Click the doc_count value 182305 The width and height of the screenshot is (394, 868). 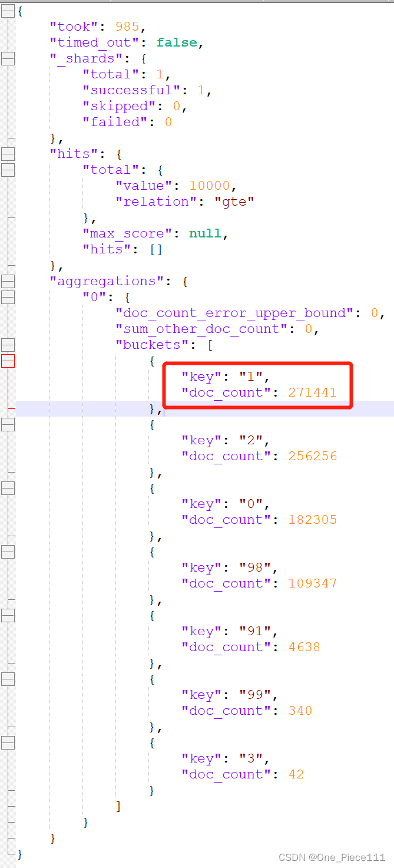[312, 520]
